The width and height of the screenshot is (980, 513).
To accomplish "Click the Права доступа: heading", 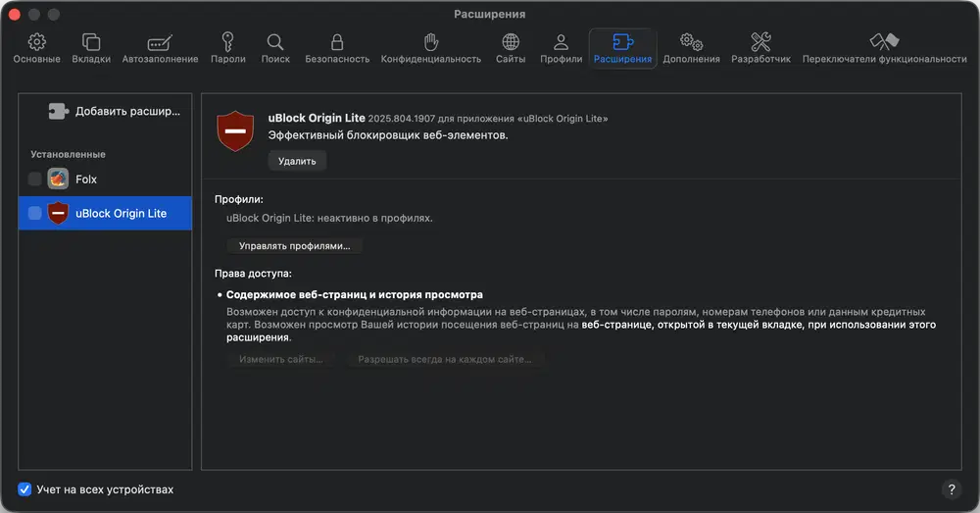I will 253,274.
